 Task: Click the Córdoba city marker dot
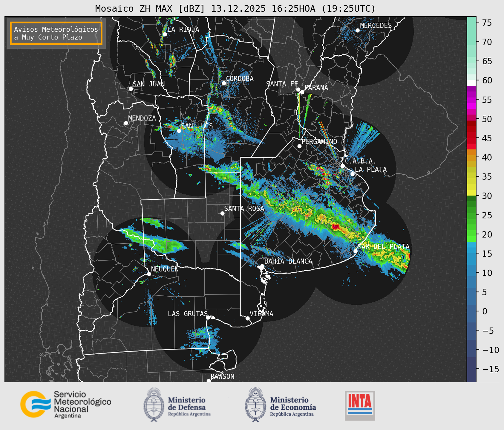pyautogui.click(x=224, y=83)
